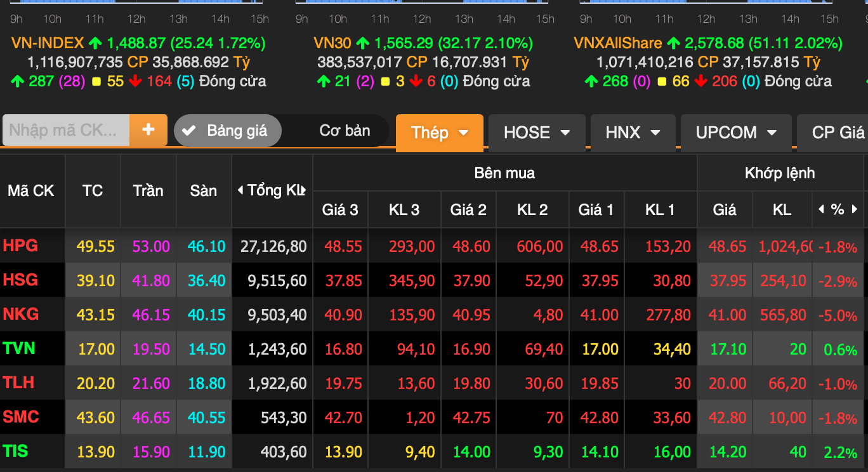Click VNXAllShare value 2,578.68
This screenshot has height=472, width=868.
click(714, 43)
